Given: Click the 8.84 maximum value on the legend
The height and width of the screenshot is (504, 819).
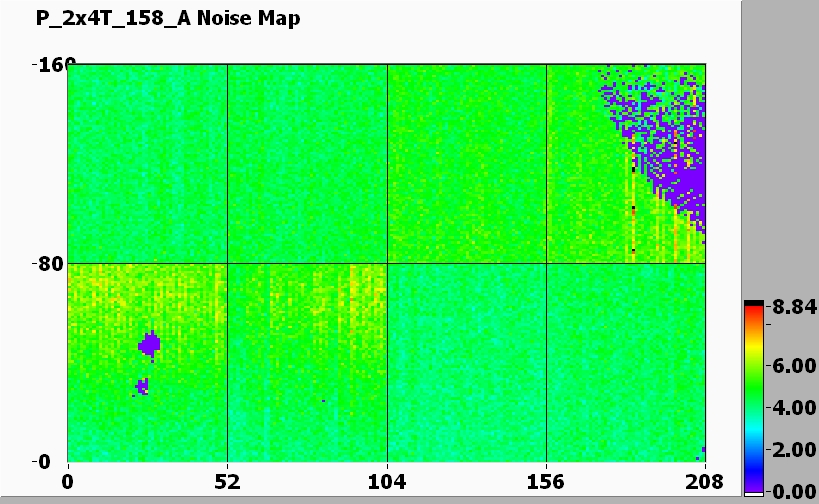Looking at the screenshot, I should pyautogui.click(x=787, y=310).
